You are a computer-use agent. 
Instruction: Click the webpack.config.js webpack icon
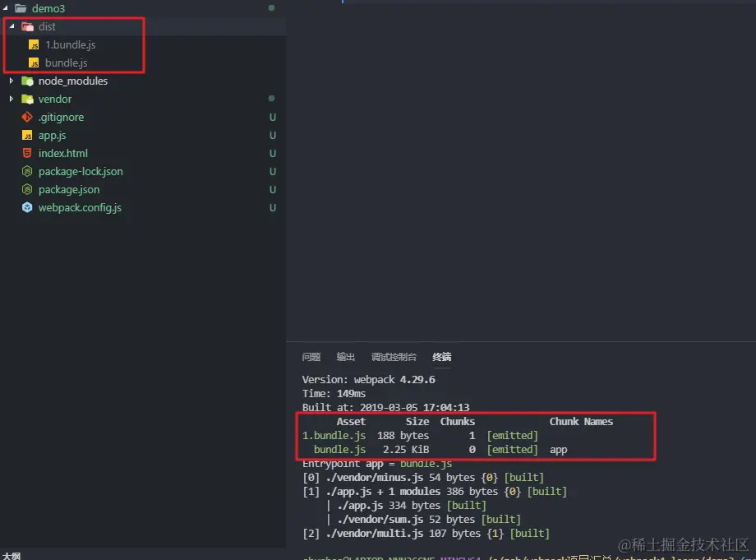click(x=27, y=207)
